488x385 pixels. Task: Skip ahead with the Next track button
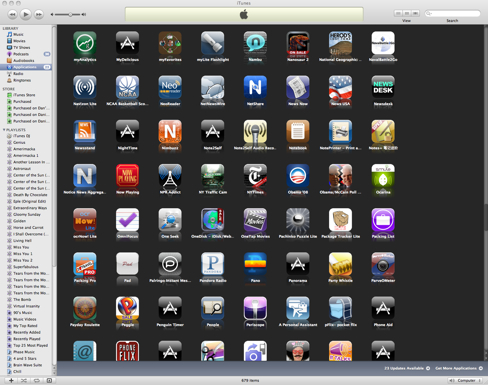(x=39, y=14)
